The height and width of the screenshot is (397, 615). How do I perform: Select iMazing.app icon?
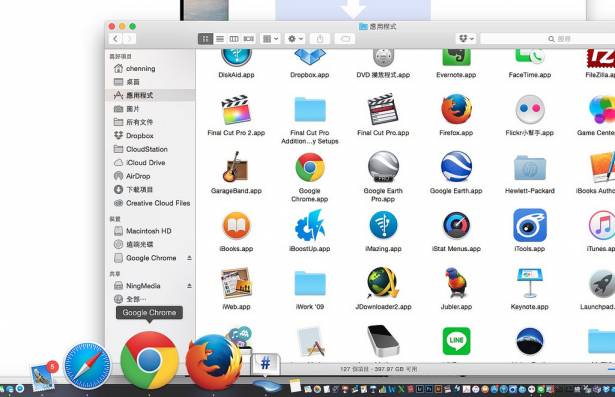(x=383, y=226)
